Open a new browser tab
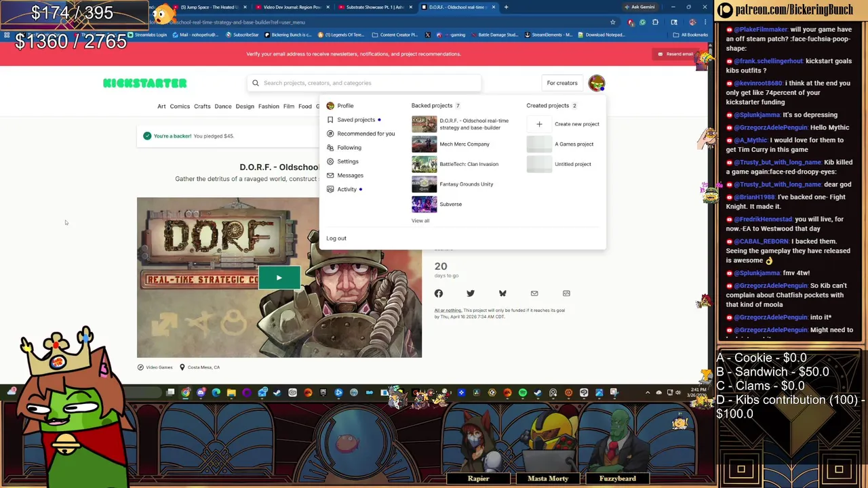Image resolution: width=868 pixels, height=488 pixels. click(x=506, y=7)
